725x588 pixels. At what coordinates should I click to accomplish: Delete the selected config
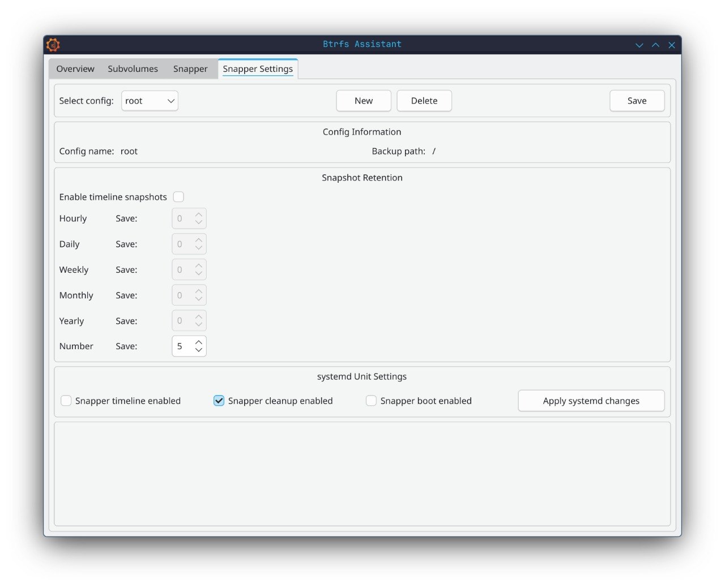[x=424, y=101]
